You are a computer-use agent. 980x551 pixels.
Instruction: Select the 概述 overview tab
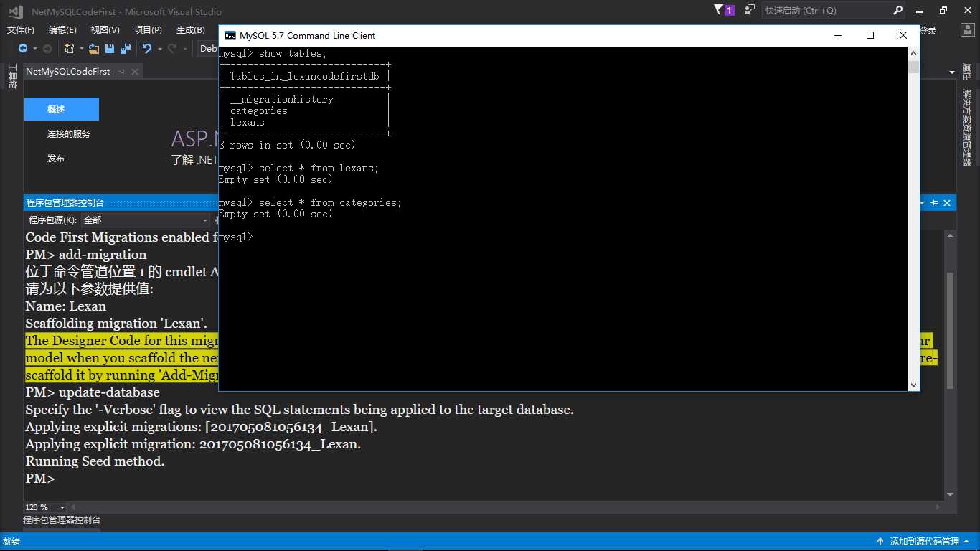pyautogui.click(x=62, y=109)
